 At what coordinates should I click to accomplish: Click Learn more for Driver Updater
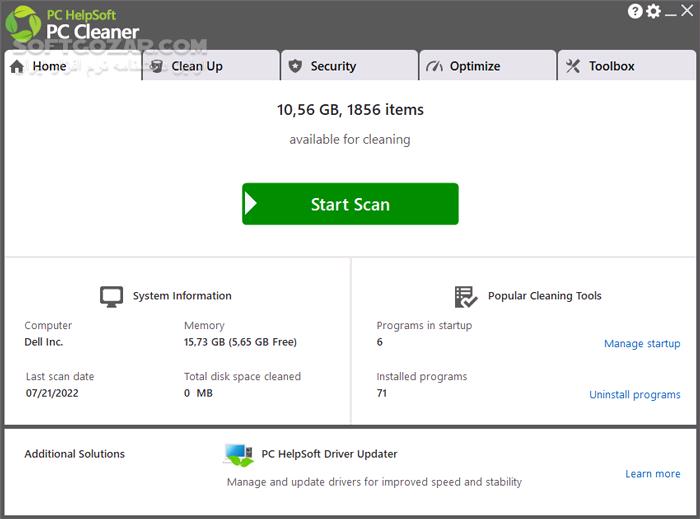click(x=652, y=473)
